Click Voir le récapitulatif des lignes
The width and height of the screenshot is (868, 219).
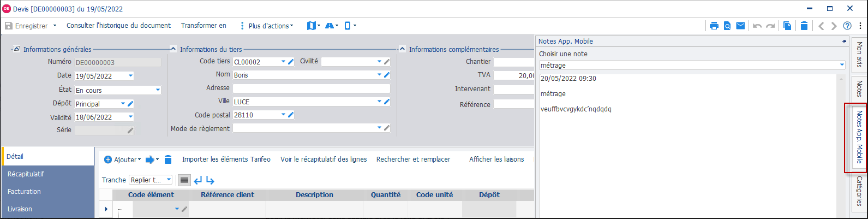click(324, 159)
